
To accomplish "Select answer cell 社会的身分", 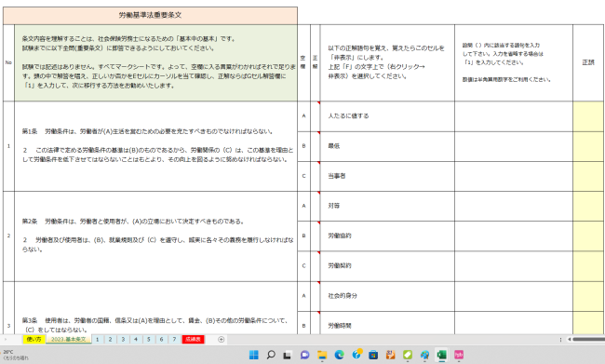I will pos(387,296).
